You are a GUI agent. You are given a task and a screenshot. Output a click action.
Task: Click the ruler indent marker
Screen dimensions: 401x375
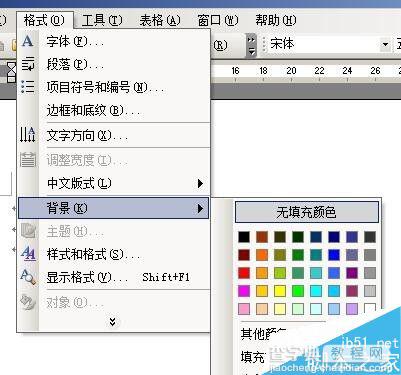pos(12,72)
